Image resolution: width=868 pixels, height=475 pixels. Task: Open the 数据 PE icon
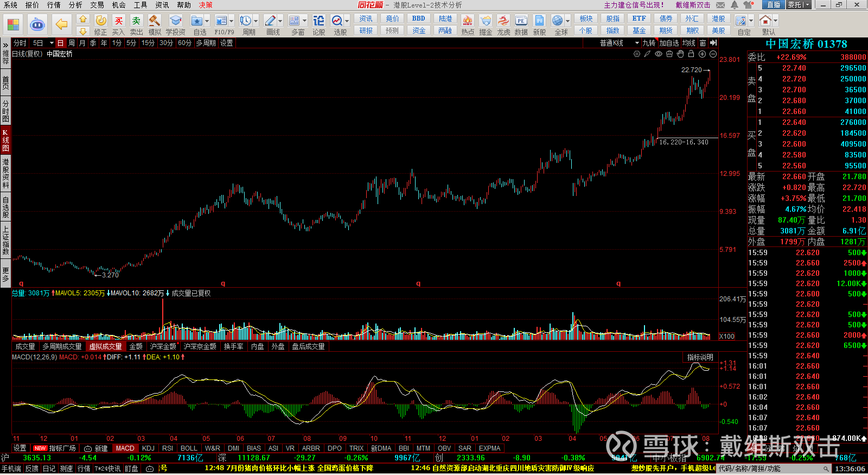[x=521, y=21]
